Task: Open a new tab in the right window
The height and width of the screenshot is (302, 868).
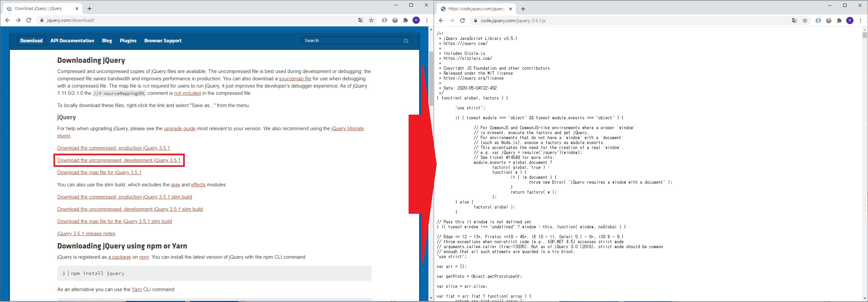Action: coord(523,9)
